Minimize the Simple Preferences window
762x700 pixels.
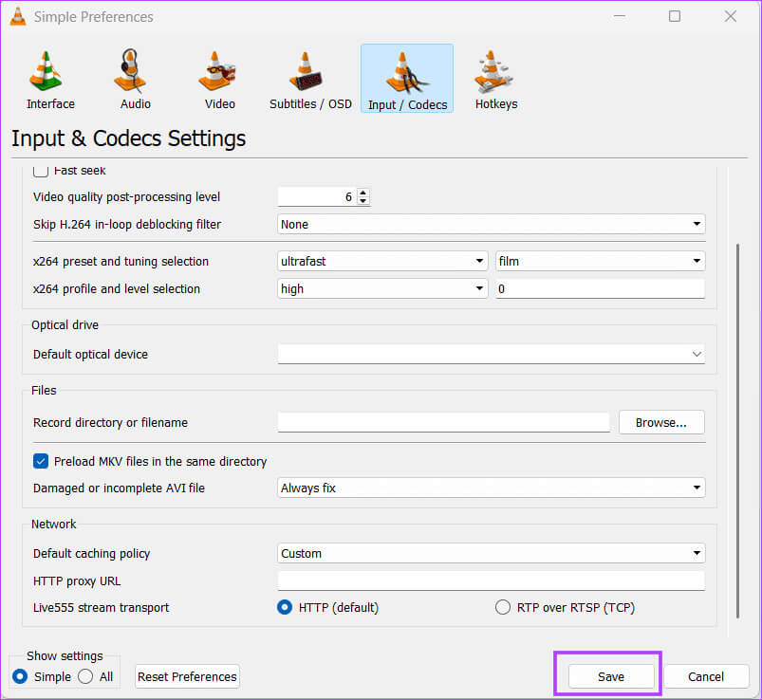[x=619, y=16]
